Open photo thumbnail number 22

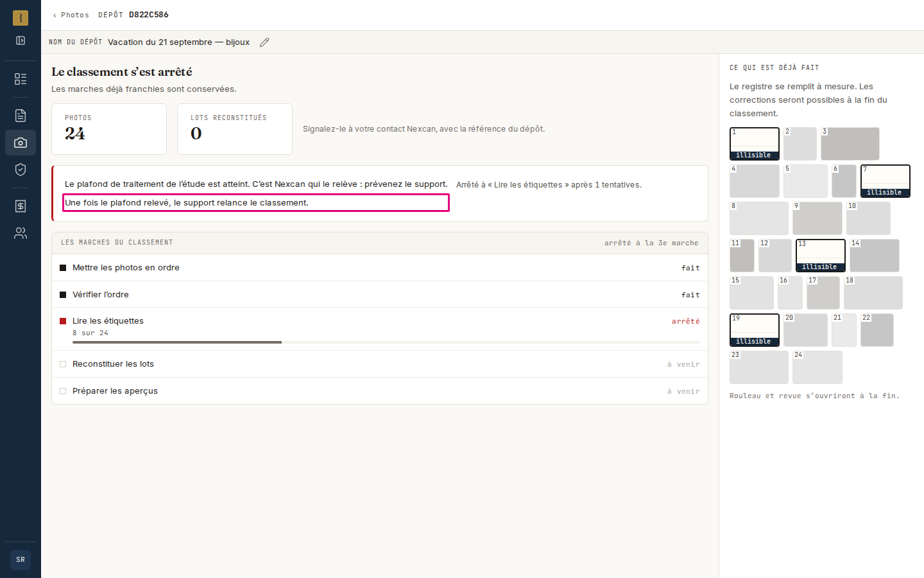pyautogui.click(x=877, y=330)
